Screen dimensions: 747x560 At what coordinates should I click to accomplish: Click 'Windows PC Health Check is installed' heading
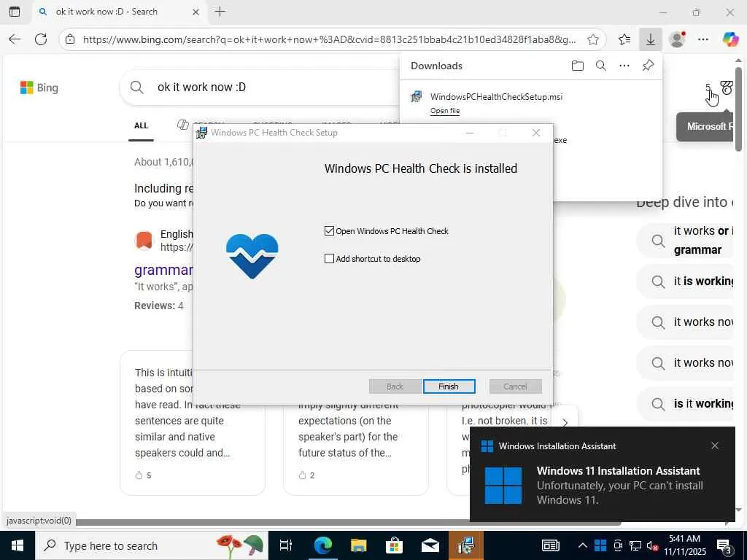[421, 168]
